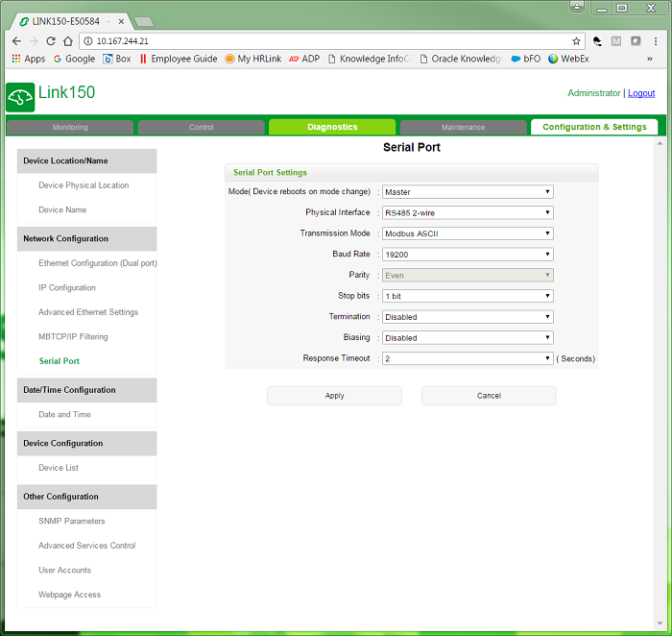Open the Transmission Mode dropdown
This screenshot has width=672, height=636.
468,233
